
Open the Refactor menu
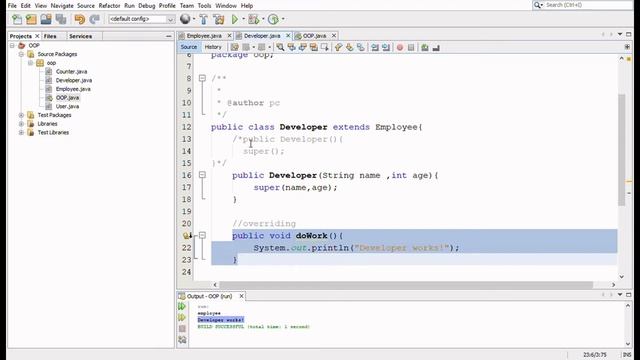pos(109,6)
